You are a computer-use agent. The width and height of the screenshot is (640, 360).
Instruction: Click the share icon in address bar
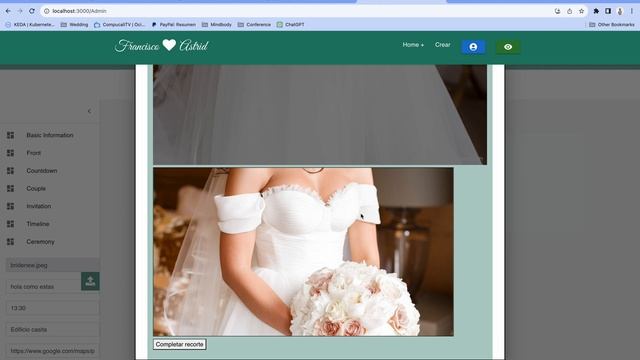pyautogui.click(x=569, y=11)
